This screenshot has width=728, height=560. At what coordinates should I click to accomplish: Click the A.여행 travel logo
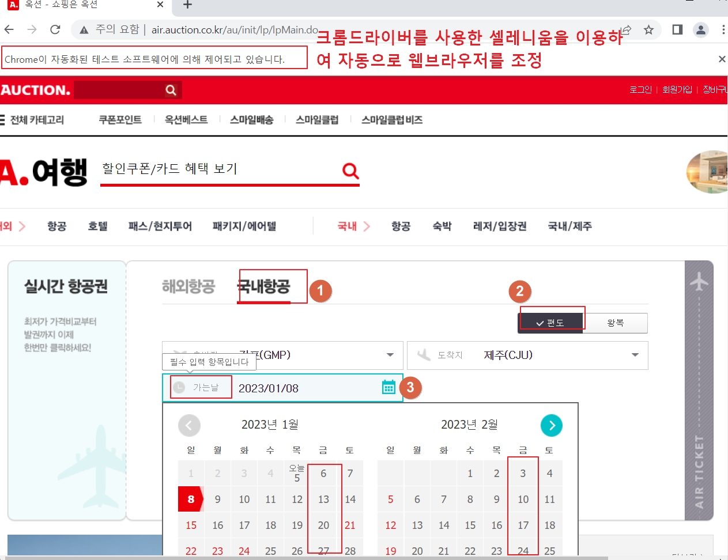pyautogui.click(x=43, y=172)
